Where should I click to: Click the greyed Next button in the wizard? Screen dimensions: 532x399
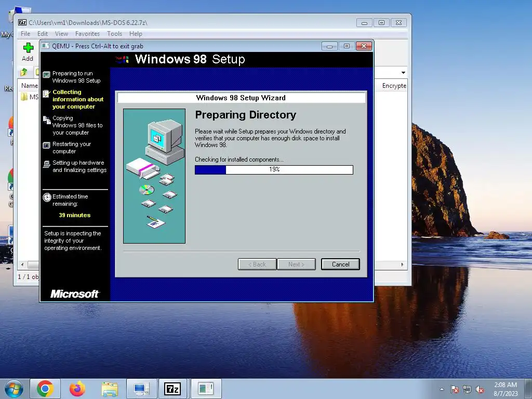[296, 264]
